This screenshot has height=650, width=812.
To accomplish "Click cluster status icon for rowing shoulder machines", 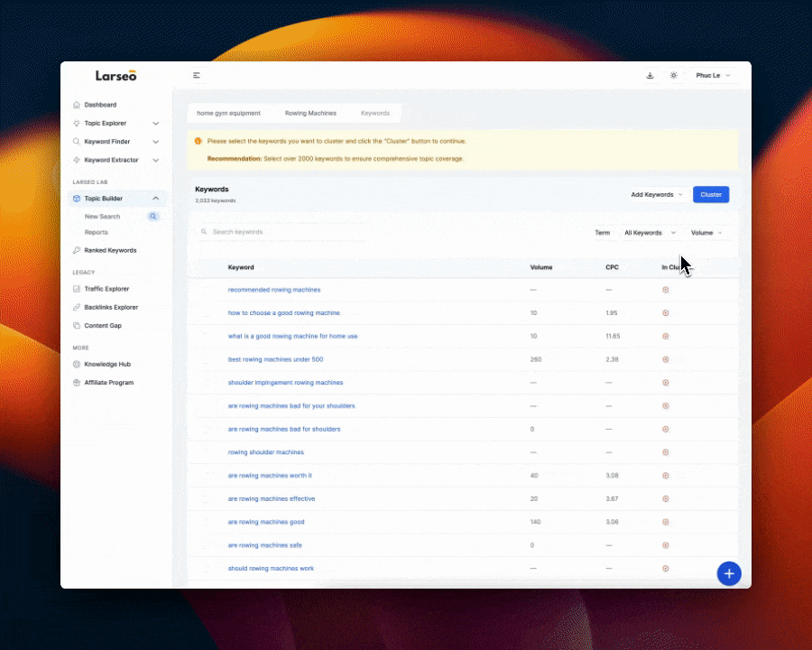I will pyautogui.click(x=666, y=452).
